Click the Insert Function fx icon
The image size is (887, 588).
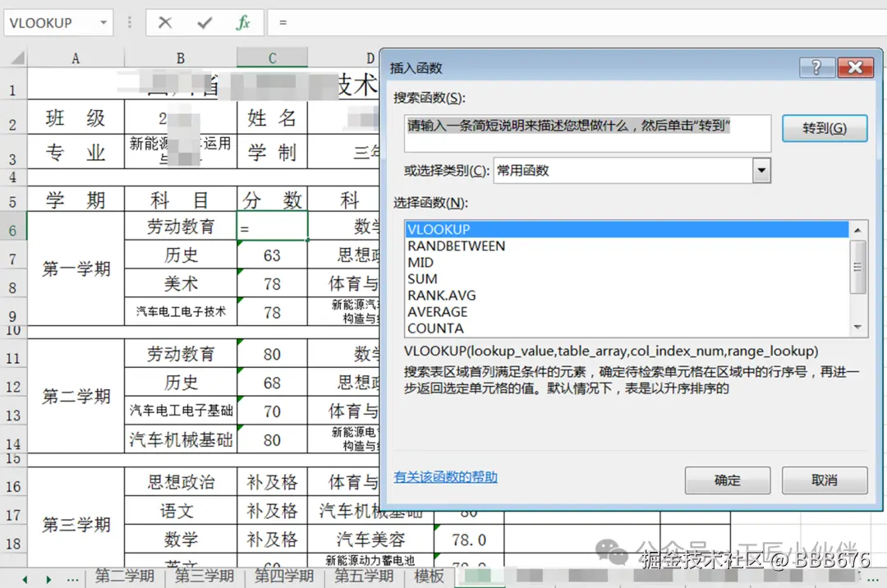(243, 22)
